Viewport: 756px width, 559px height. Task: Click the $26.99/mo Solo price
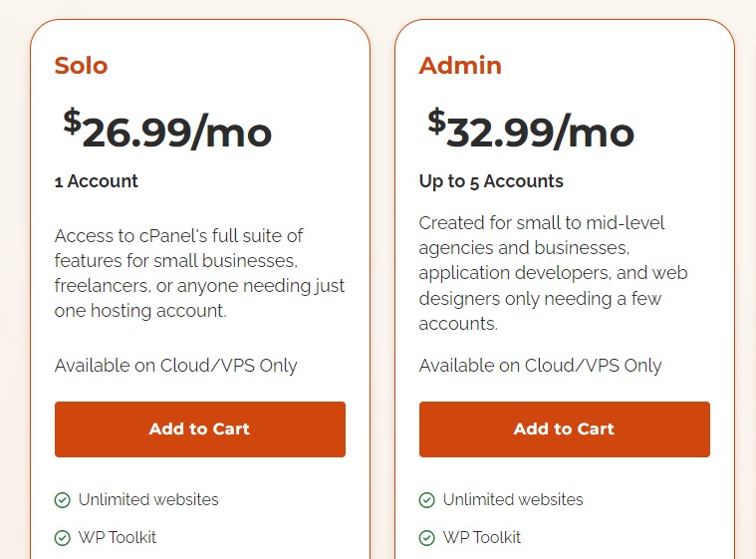[167, 131]
